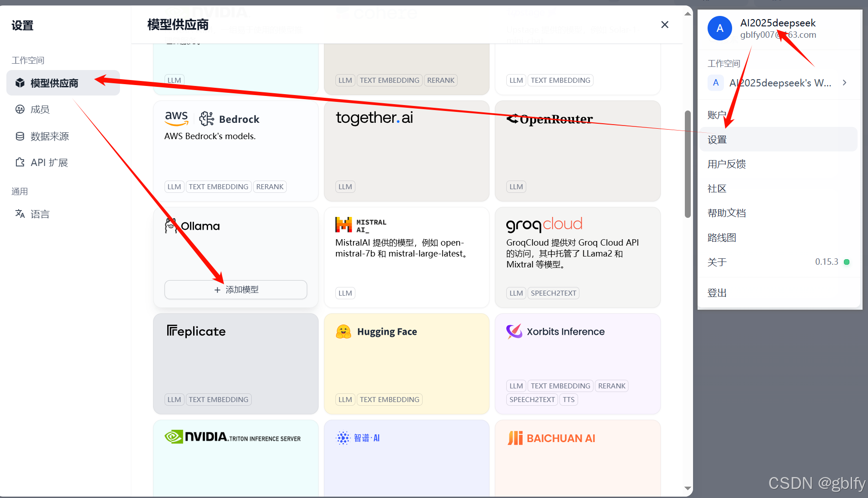Click the LLM tag on Hugging Face card
The height and width of the screenshot is (498, 868).
coord(345,399)
